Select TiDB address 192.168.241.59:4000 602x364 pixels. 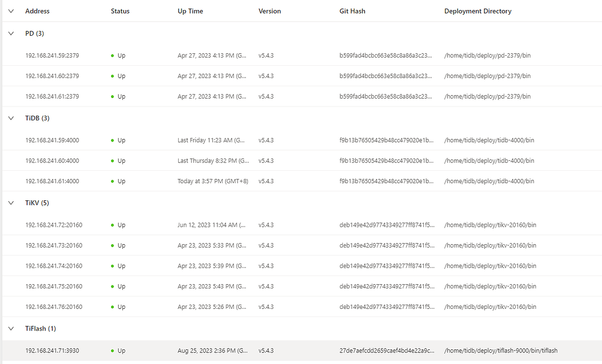(52, 140)
